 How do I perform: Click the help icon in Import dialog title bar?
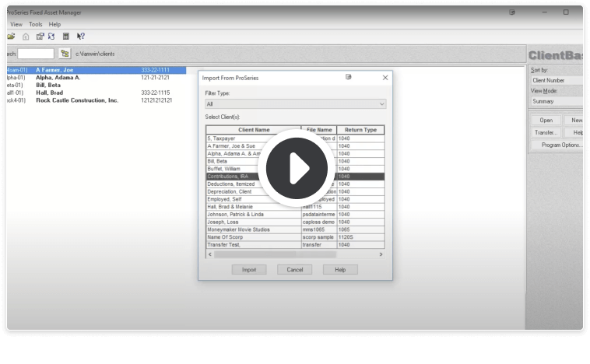tap(349, 77)
